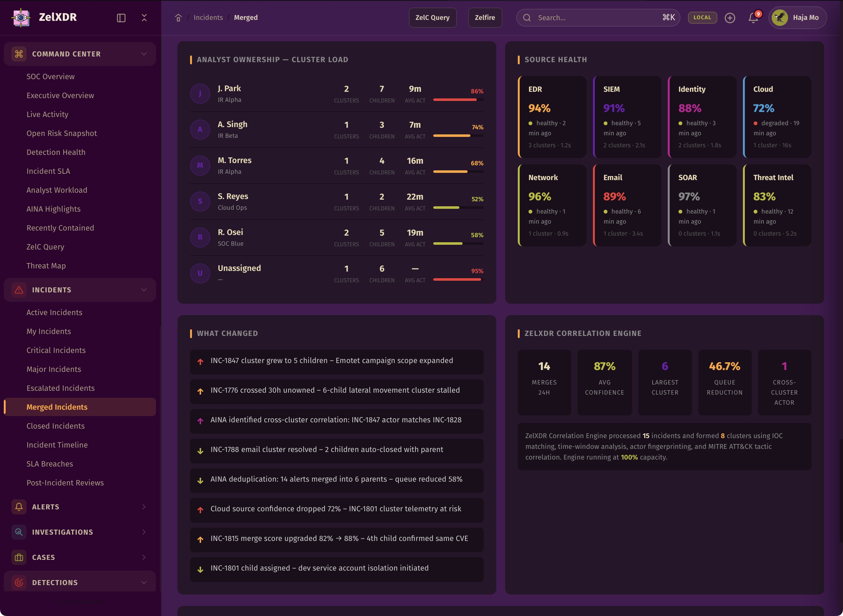Click the plus circle add icon

[730, 18]
